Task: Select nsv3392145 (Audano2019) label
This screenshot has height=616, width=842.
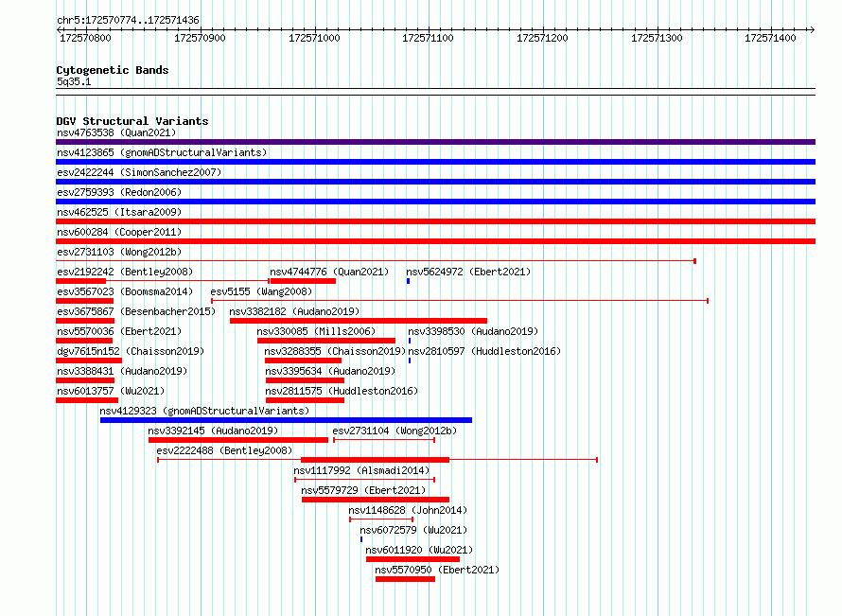Action: pos(213,431)
